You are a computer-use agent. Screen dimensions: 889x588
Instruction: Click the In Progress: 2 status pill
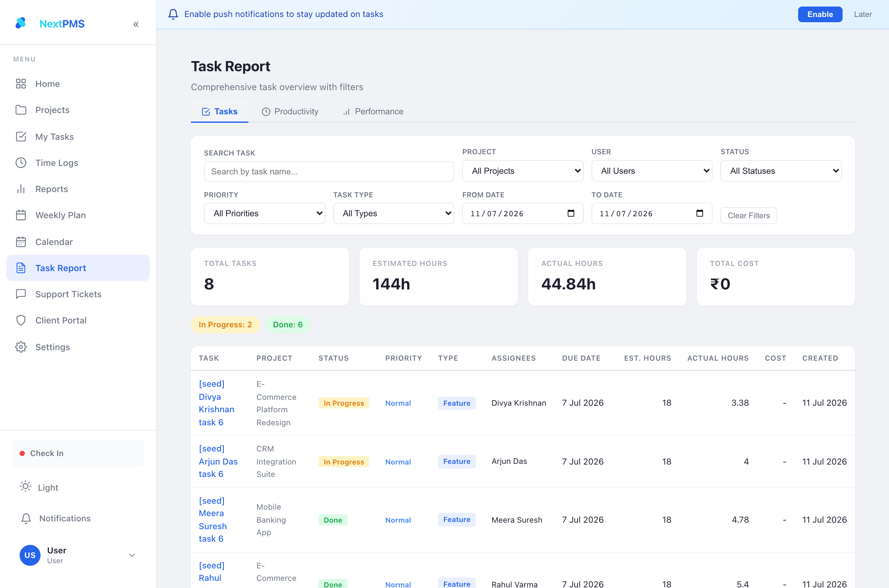click(225, 325)
